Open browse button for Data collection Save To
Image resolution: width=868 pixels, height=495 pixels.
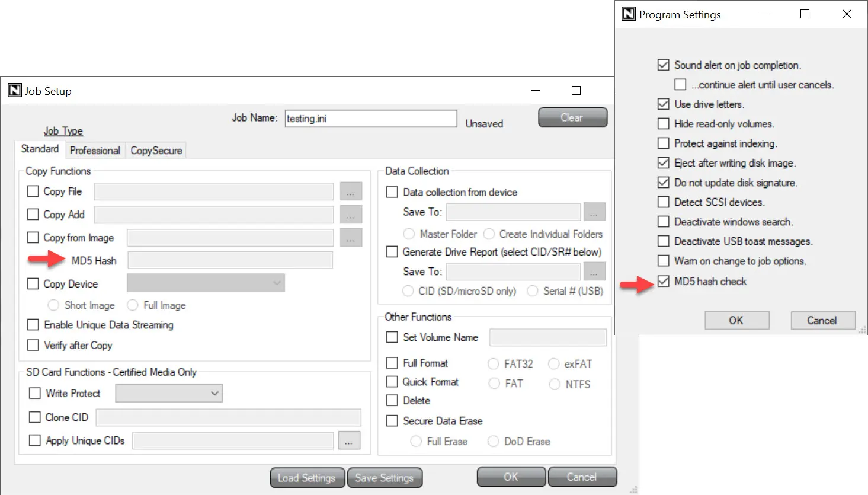click(594, 212)
